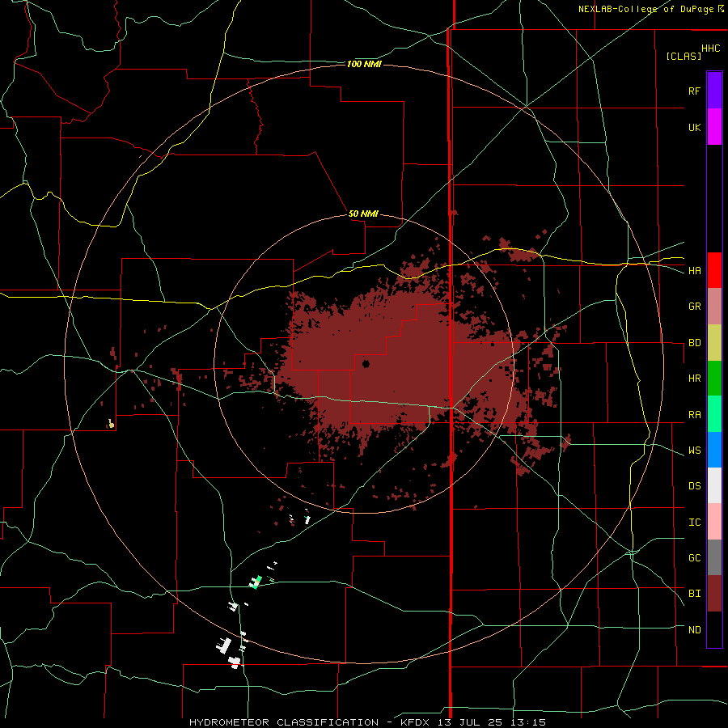Click the red HA legend swatch
Viewport: 728px width, 728px height.
(x=714, y=270)
